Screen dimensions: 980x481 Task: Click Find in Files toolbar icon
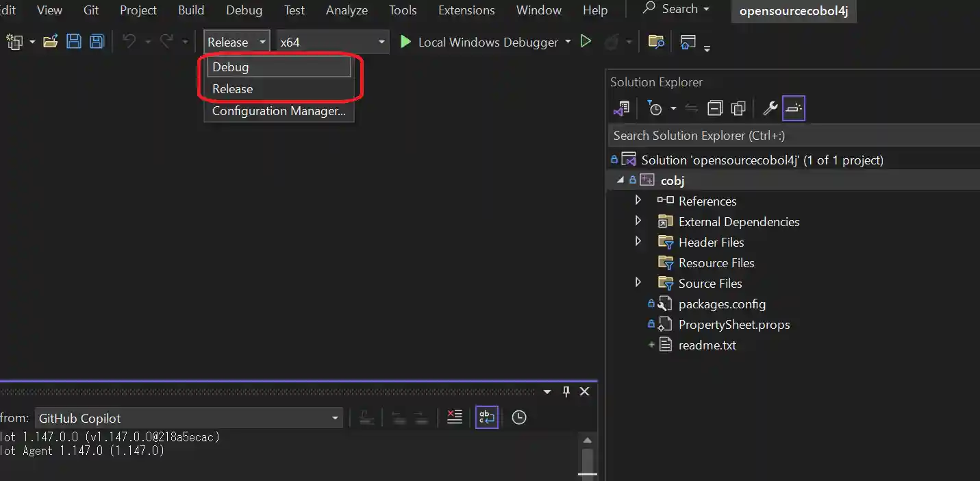click(x=656, y=42)
